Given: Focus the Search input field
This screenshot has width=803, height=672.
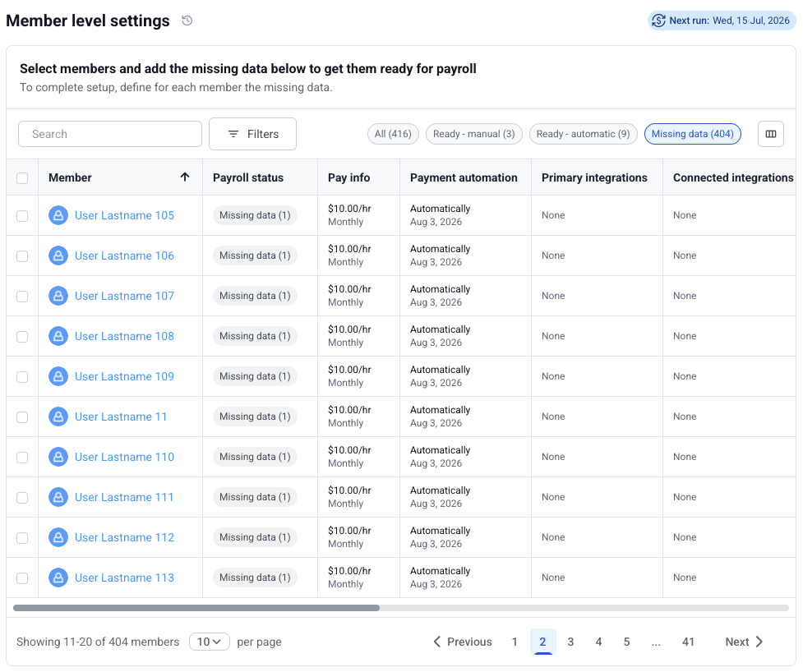Looking at the screenshot, I should (x=110, y=134).
